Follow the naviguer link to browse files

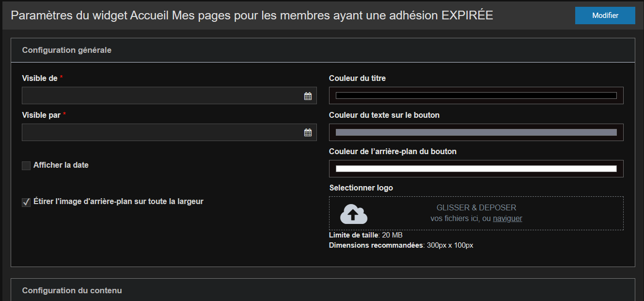[507, 219]
